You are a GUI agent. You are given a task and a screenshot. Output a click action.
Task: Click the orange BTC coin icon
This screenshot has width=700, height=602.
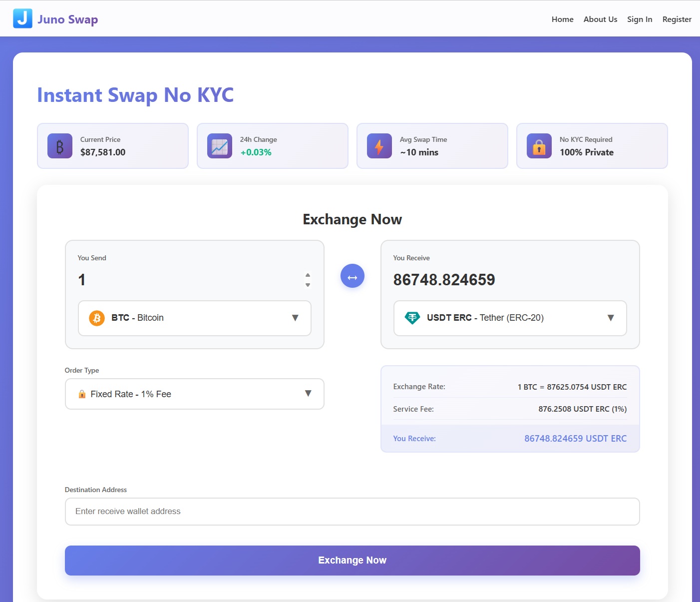[x=97, y=318]
